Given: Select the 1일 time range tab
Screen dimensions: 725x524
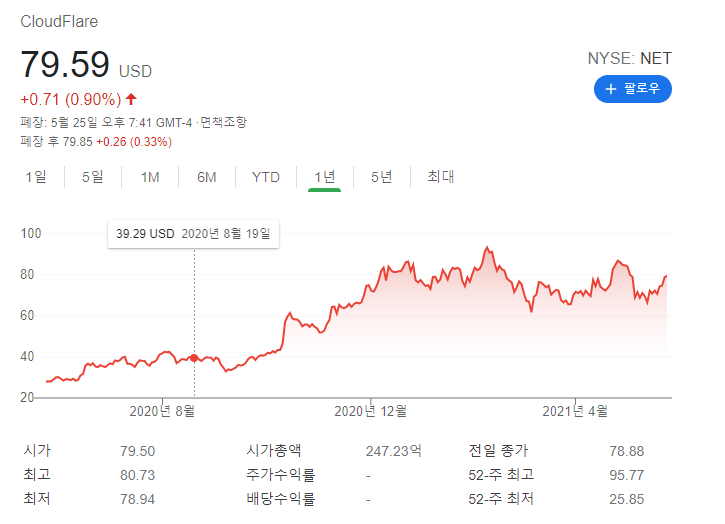Looking at the screenshot, I should [36, 177].
